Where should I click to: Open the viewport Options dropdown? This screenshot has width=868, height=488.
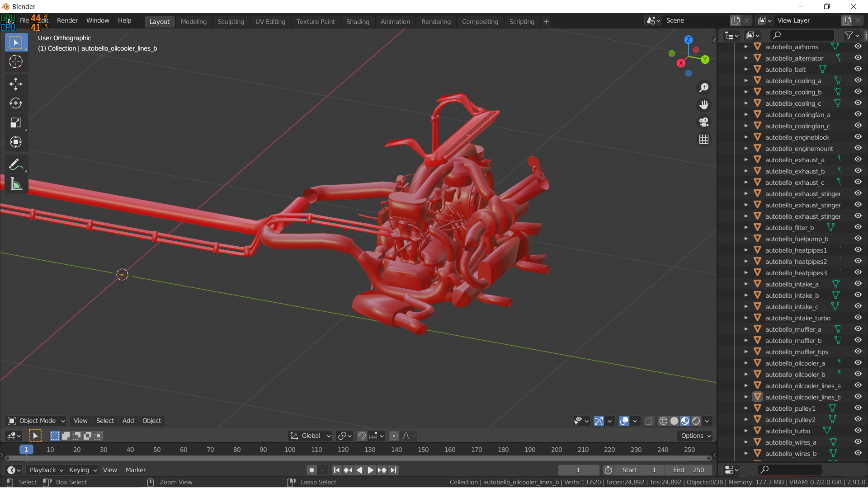[x=695, y=436]
